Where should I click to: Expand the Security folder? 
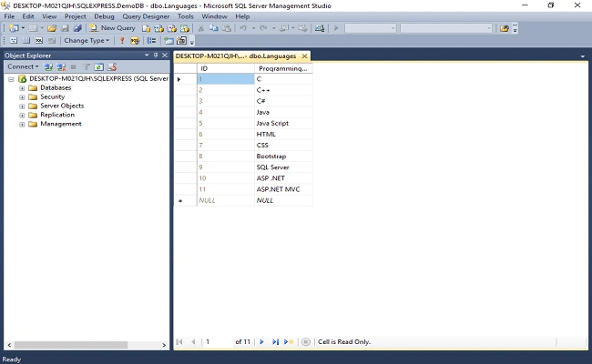point(22,97)
